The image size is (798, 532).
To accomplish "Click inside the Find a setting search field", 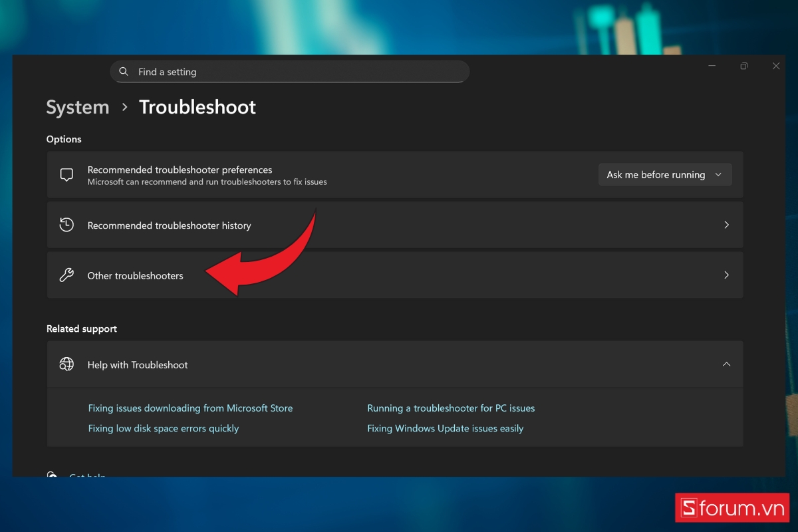I will (289, 71).
